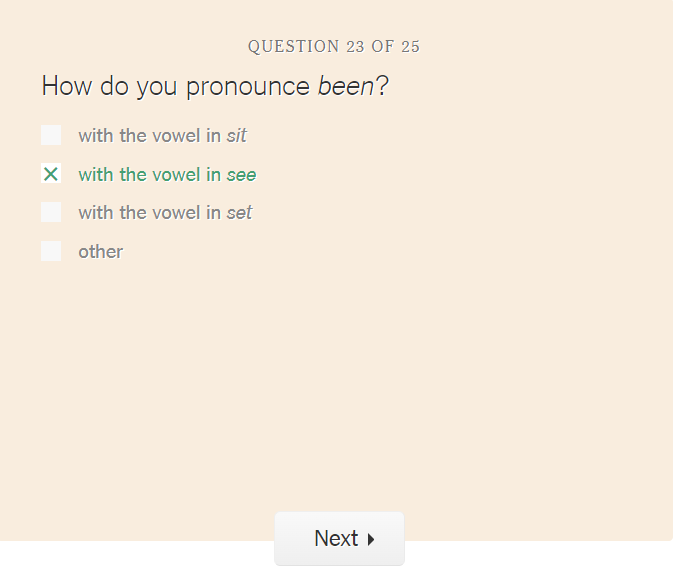Click the number "23" in the question counter
Image resolution: width=675 pixels, height=580 pixels.
[x=355, y=46]
